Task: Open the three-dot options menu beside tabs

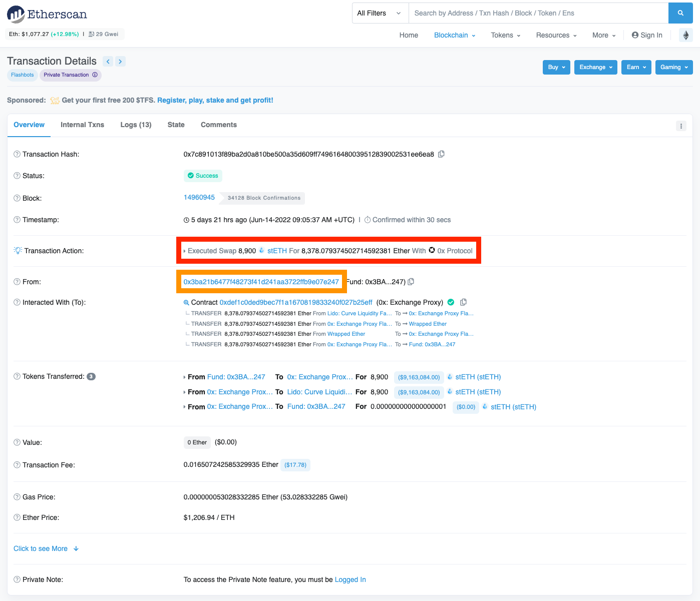Action: tap(681, 126)
